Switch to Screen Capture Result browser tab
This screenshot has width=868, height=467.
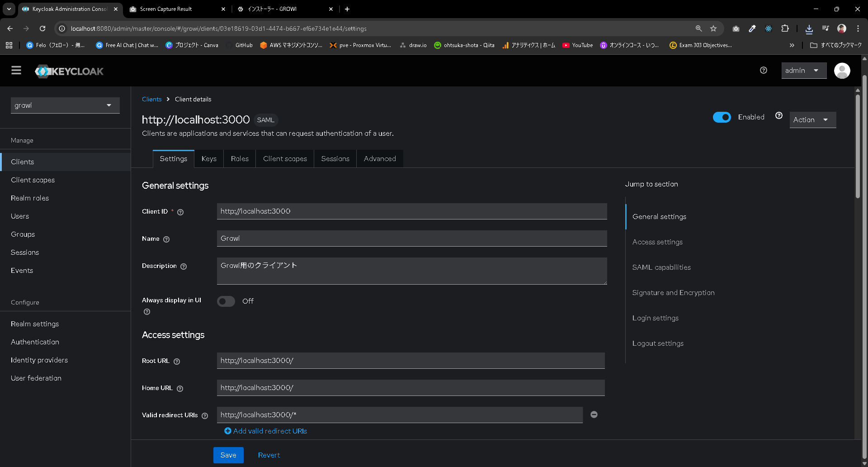click(x=176, y=9)
